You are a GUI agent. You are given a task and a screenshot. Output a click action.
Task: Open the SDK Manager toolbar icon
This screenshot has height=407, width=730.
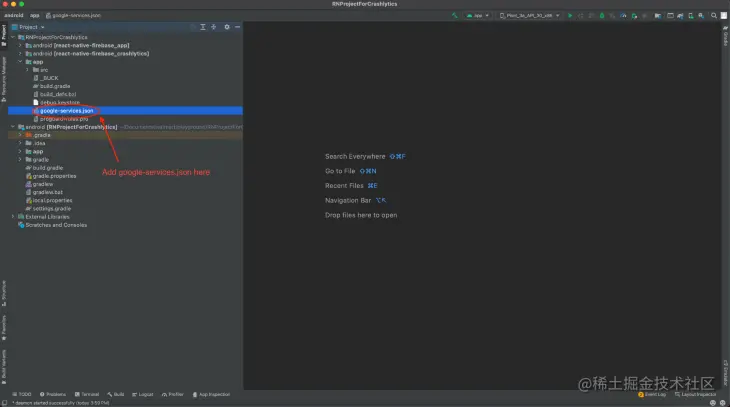[x=701, y=15]
